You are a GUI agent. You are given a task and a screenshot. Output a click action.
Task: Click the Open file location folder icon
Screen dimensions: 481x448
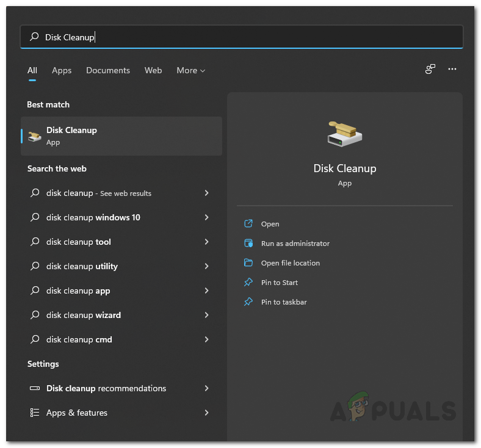click(248, 263)
